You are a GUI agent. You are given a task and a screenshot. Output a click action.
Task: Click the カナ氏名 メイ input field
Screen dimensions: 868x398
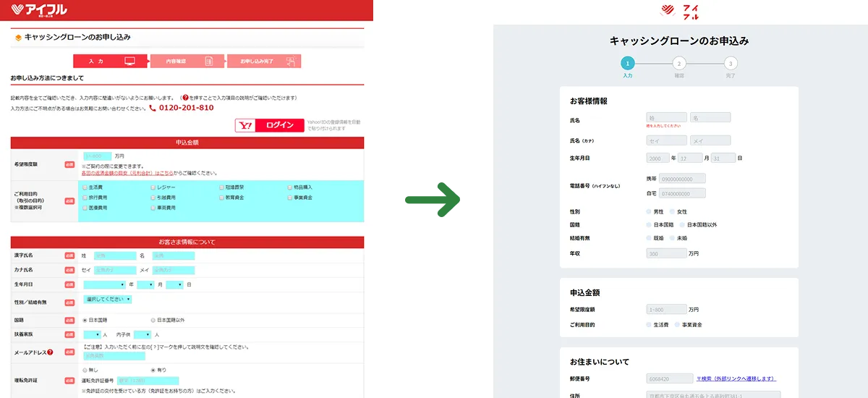coord(174,270)
